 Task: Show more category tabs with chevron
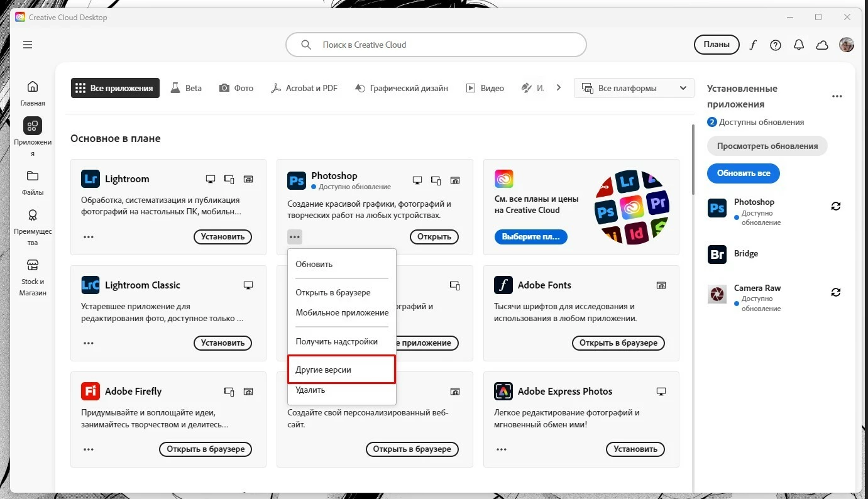558,88
